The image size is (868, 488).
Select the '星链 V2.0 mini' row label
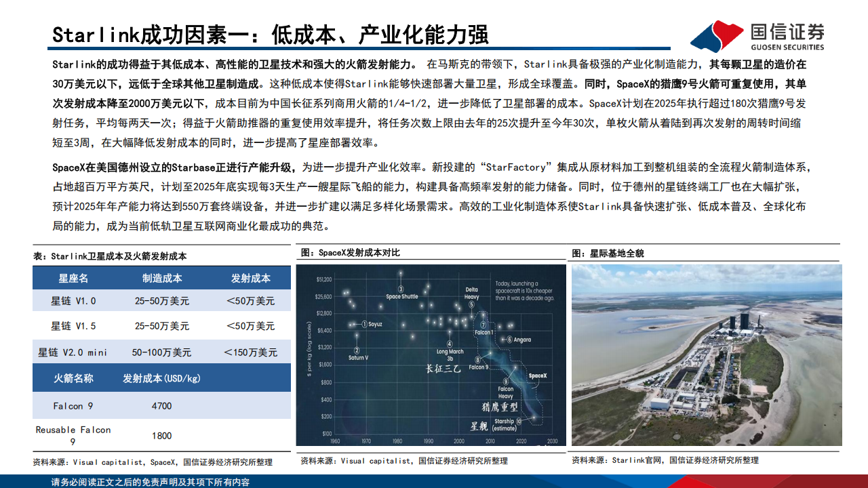tap(73, 352)
